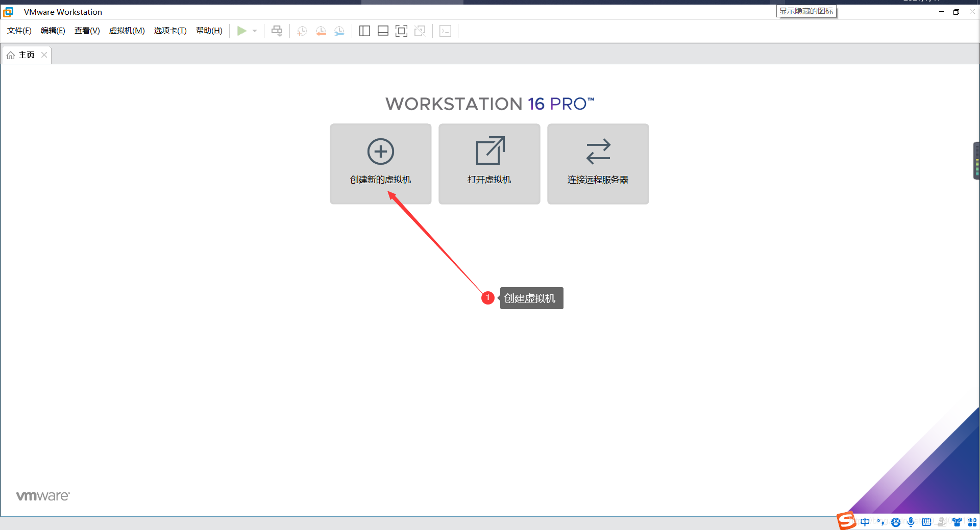Open the snapshot manager wrench-clock icon
The width and height of the screenshot is (980, 530).
tap(339, 31)
